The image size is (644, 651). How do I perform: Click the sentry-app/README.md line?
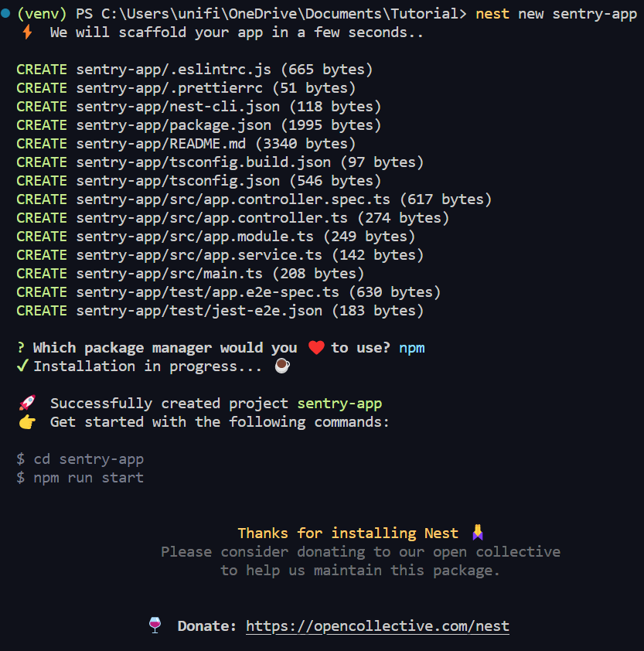pos(186,144)
